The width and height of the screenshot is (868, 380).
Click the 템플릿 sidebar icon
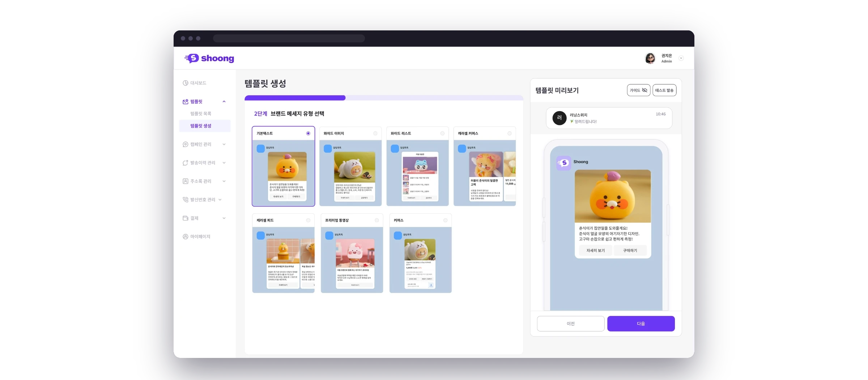click(x=186, y=102)
